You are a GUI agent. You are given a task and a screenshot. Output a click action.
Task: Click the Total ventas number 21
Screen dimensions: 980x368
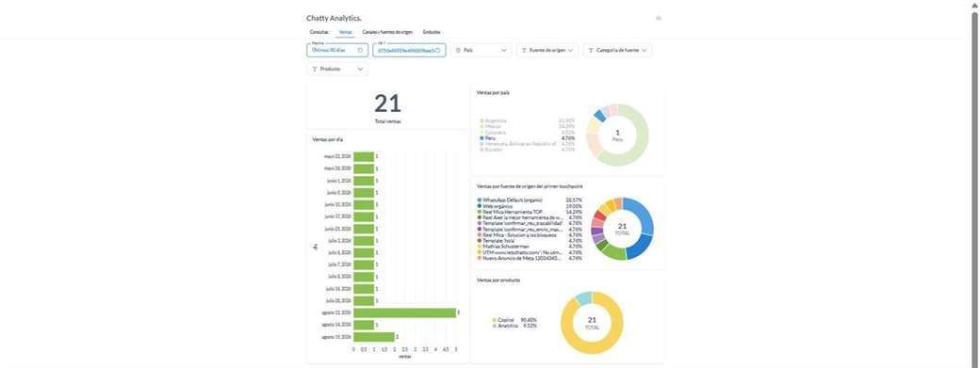point(387,104)
